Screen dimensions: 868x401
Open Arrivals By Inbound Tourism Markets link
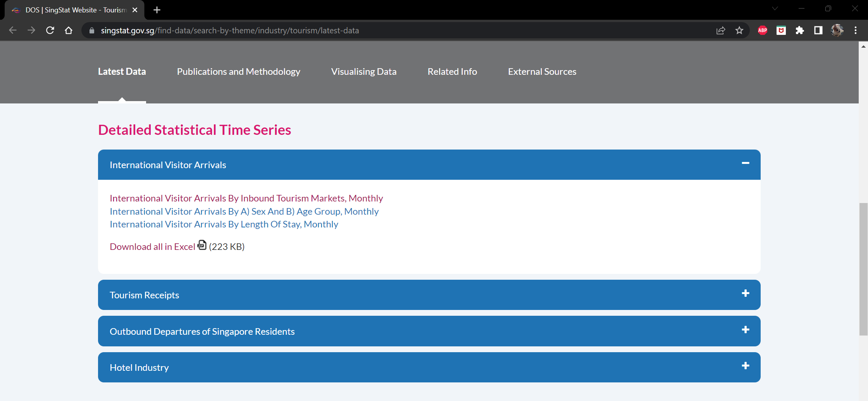click(x=246, y=198)
